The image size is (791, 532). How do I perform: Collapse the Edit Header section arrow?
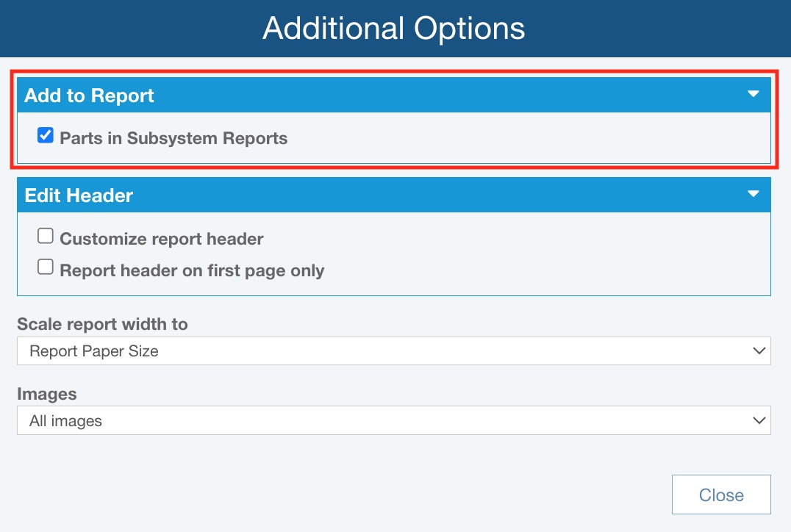[753, 194]
